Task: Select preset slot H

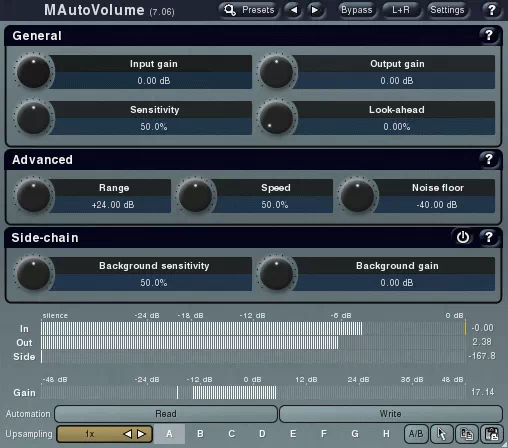Action: 386,434
